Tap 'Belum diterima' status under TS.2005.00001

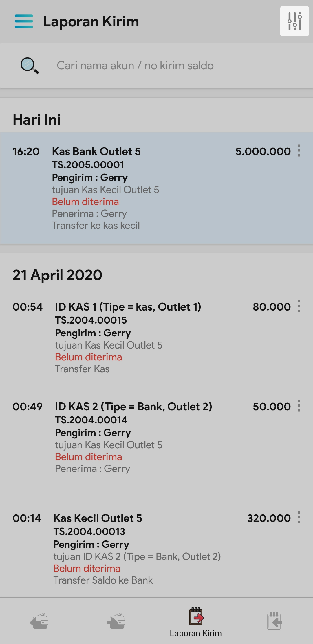(x=85, y=202)
